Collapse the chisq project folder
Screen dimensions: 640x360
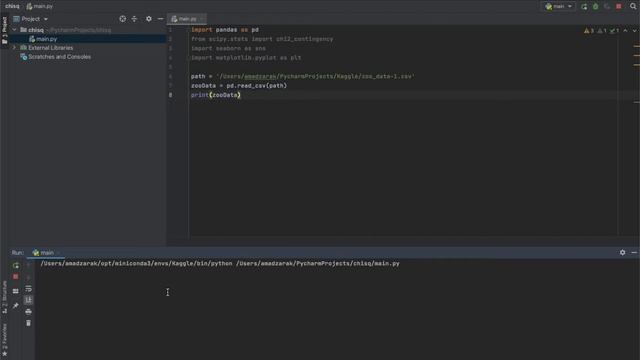[14, 30]
